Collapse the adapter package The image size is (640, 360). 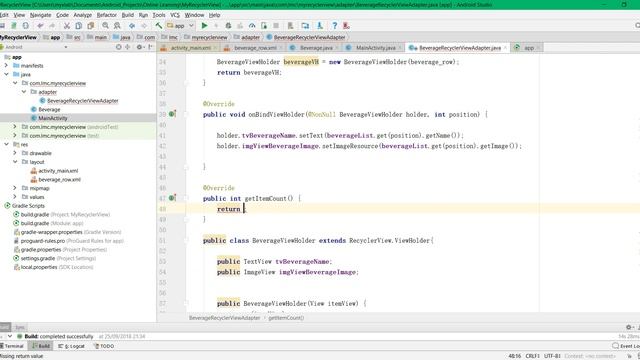[x=24, y=92]
